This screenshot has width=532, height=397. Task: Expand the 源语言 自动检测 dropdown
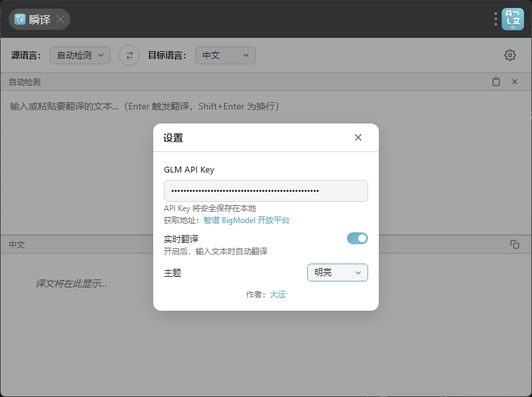click(x=80, y=55)
